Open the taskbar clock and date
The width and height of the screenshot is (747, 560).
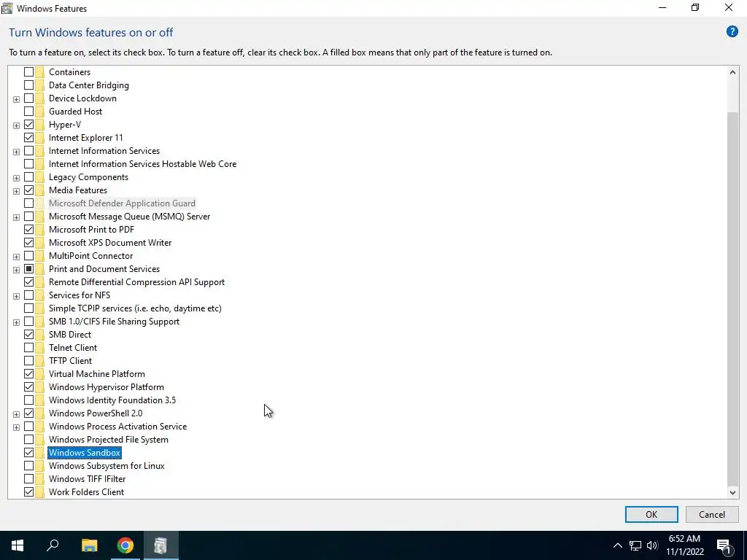point(685,545)
